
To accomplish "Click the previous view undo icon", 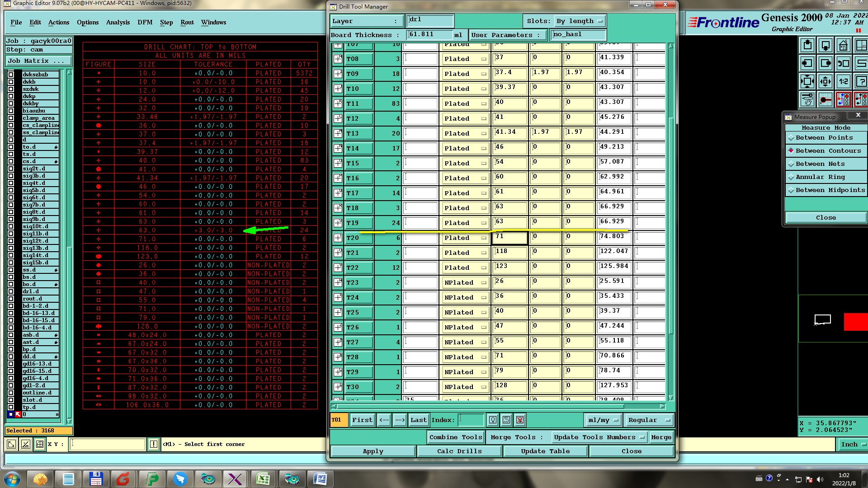I will point(843,64).
